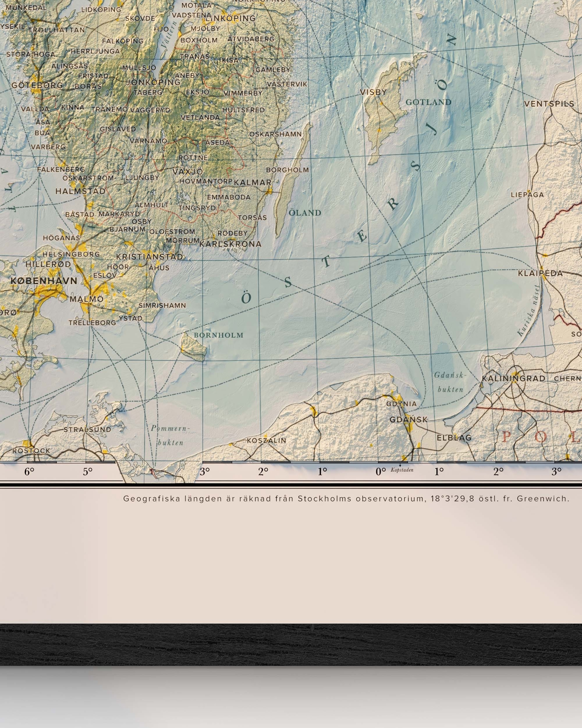Select the Pommernbukten bay label

click(171, 435)
